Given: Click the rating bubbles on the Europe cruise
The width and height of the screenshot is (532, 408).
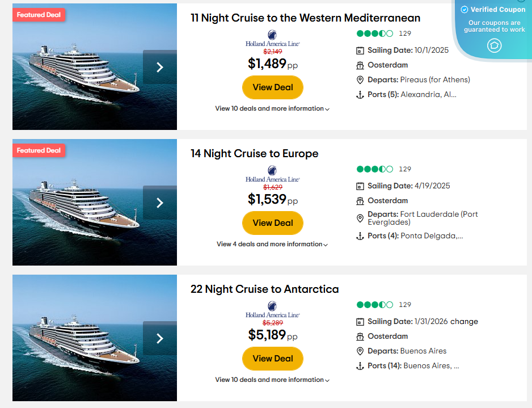Looking at the screenshot, I should tap(374, 169).
